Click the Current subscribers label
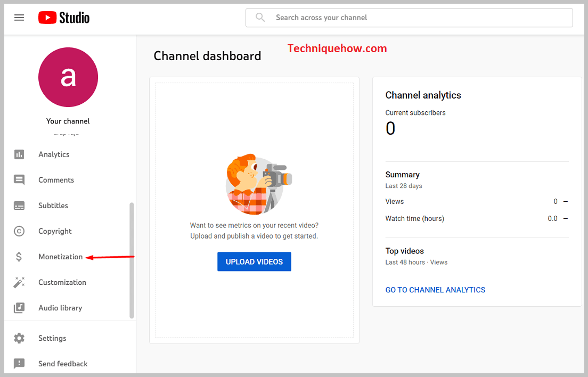Screen dimensions: 588x377 click(x=415, y=113)
